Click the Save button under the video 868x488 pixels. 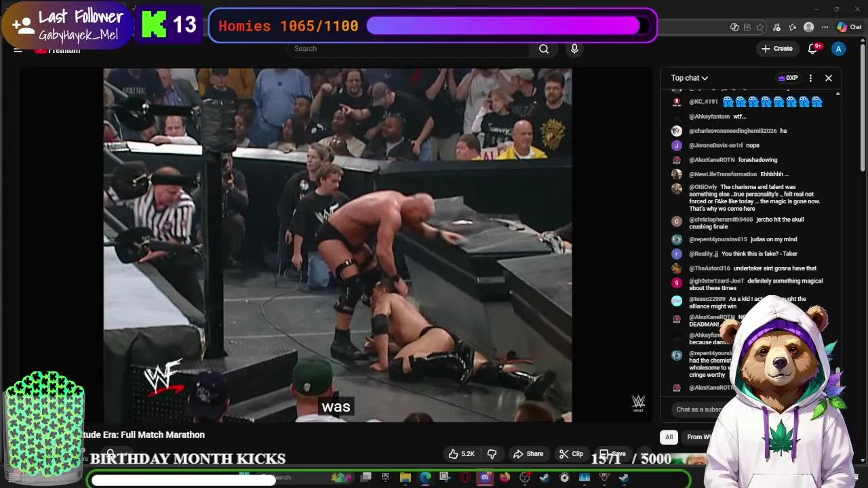(x=612, y=454)
